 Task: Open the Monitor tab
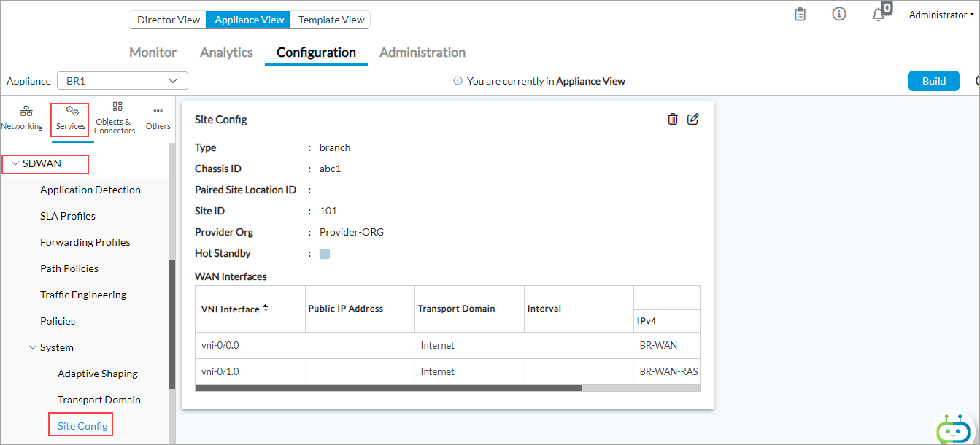[x=152, y=52]
